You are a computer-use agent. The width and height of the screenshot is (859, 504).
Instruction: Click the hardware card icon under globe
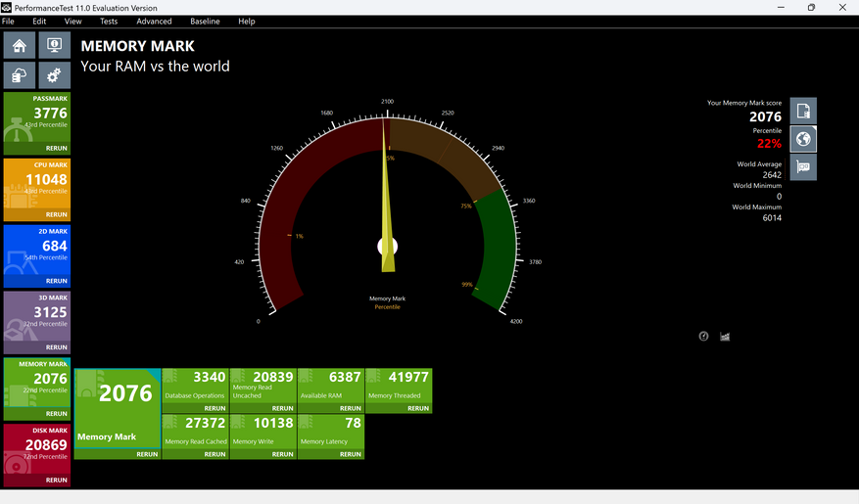[803, 167]
